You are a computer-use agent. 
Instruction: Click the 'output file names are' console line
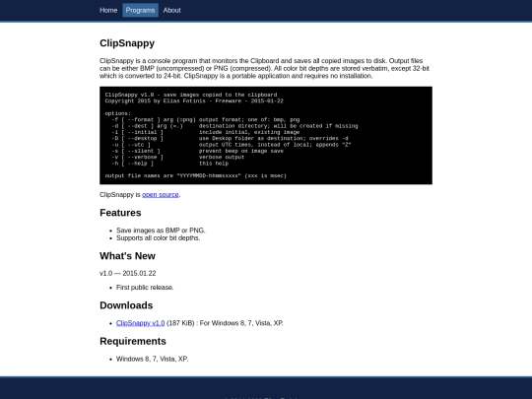(x=196, y=175)
